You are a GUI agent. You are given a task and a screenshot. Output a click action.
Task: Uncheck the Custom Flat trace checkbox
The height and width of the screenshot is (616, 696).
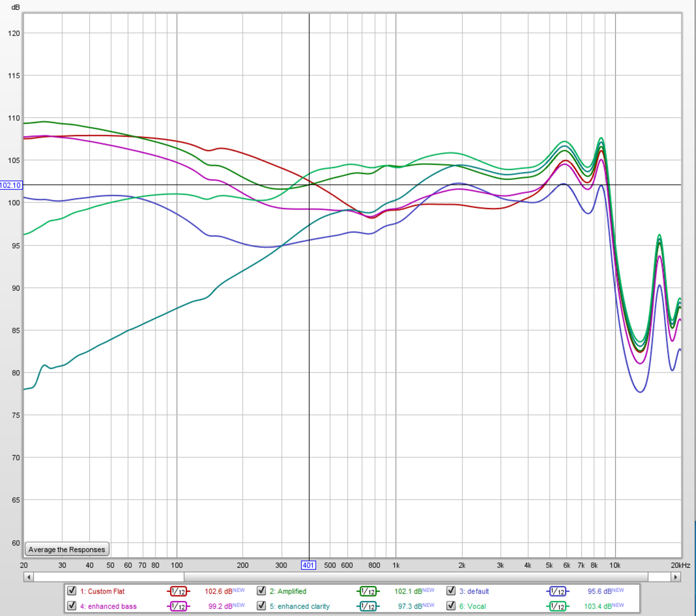(x=72, y=591)
